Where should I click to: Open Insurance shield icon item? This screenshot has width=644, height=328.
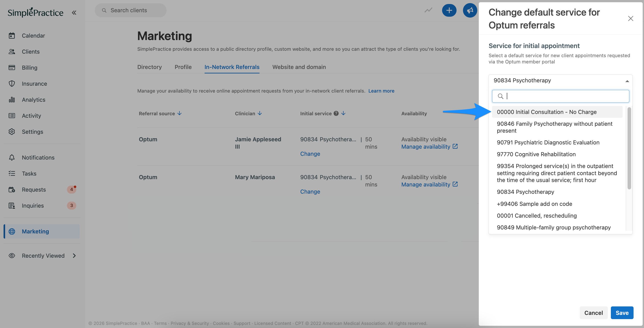34,84
